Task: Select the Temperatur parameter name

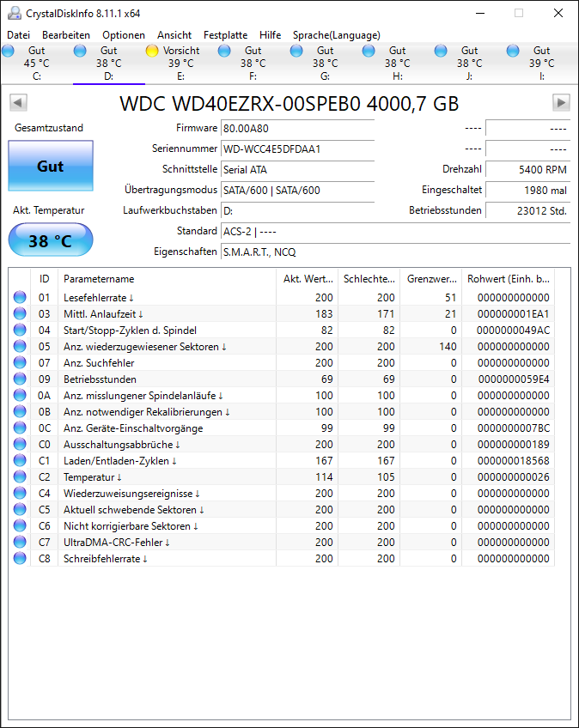Action: (x=93, y=476)
